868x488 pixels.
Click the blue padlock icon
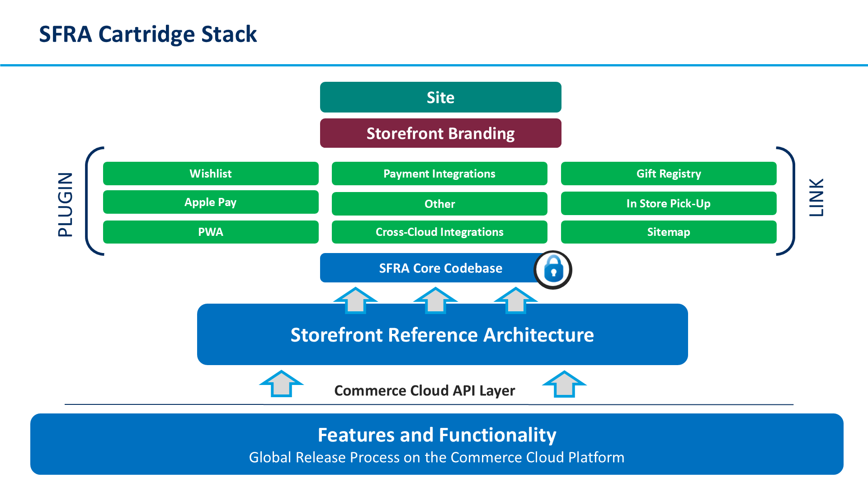(553, 270)
